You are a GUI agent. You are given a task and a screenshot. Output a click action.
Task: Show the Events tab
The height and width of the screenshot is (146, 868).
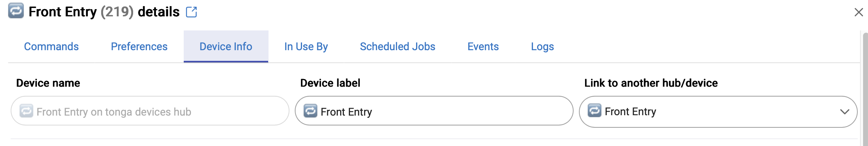483,46
